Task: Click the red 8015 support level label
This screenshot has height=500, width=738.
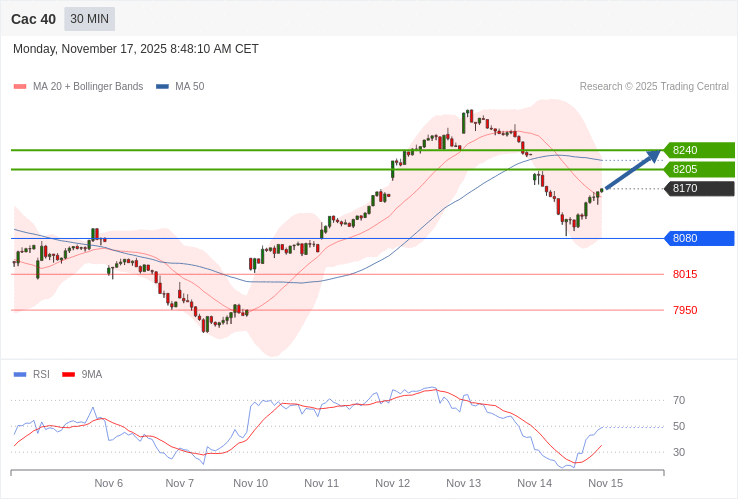Action: pyautogui.click(x=685, y=274)
